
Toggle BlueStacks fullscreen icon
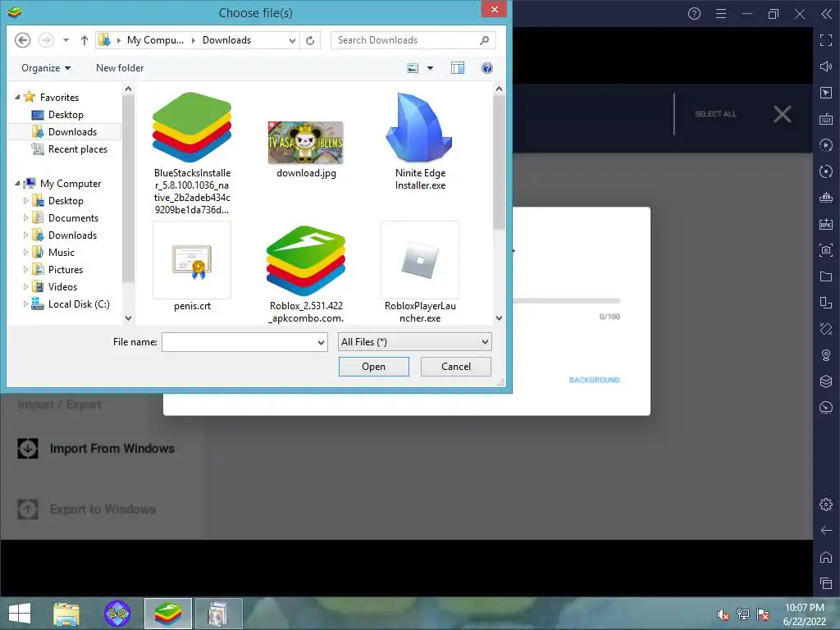826,39
